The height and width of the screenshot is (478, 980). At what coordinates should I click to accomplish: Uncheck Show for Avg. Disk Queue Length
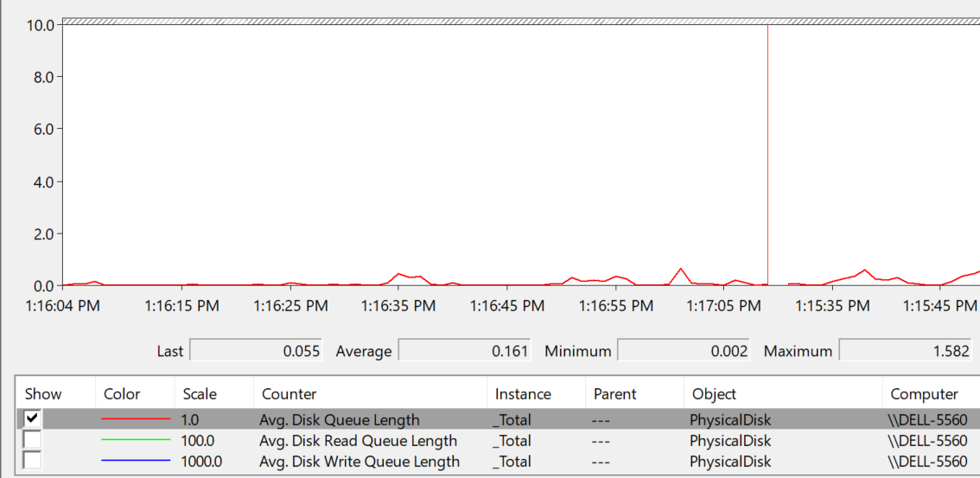click(32, 419)
